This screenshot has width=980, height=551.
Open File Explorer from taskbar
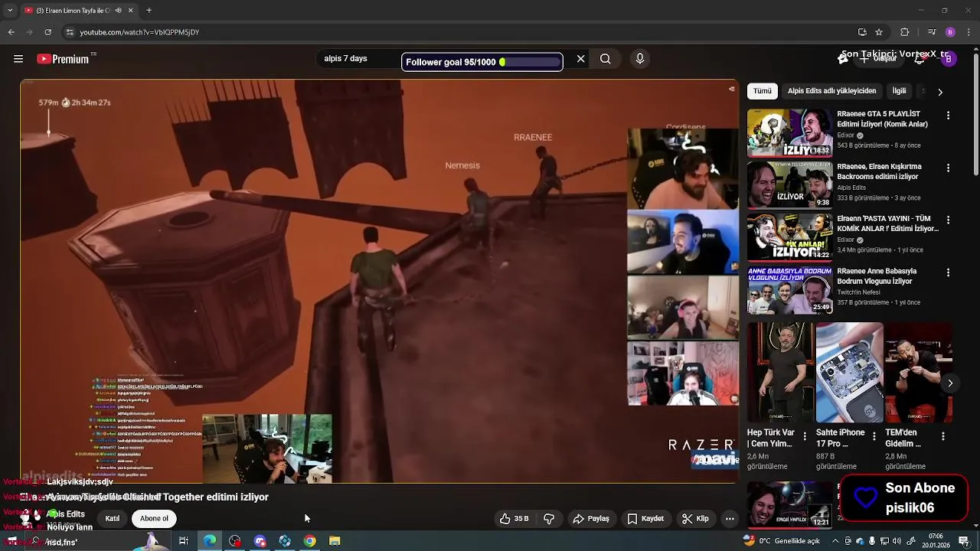click(335, 541)
